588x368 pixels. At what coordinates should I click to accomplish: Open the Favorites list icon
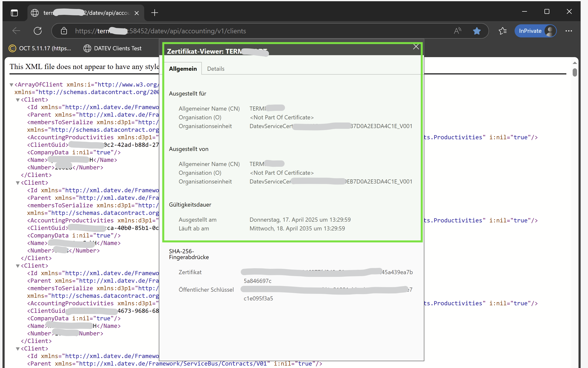point(502,31)
